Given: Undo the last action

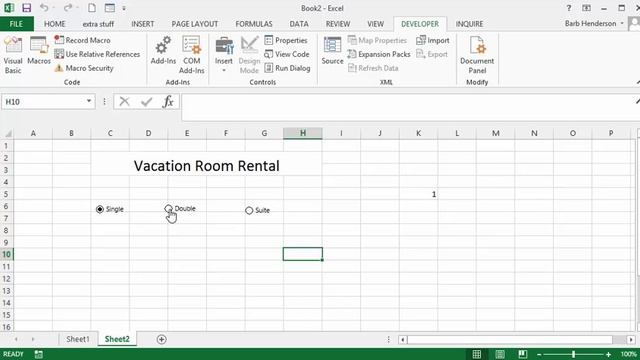Looking at the screenshot, I should 44,8.
